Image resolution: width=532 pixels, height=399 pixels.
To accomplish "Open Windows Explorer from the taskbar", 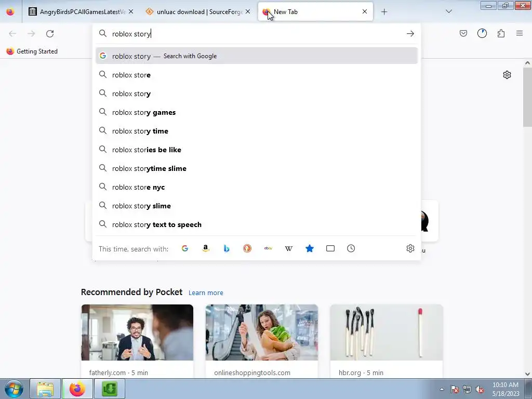I will coord(45,389).
